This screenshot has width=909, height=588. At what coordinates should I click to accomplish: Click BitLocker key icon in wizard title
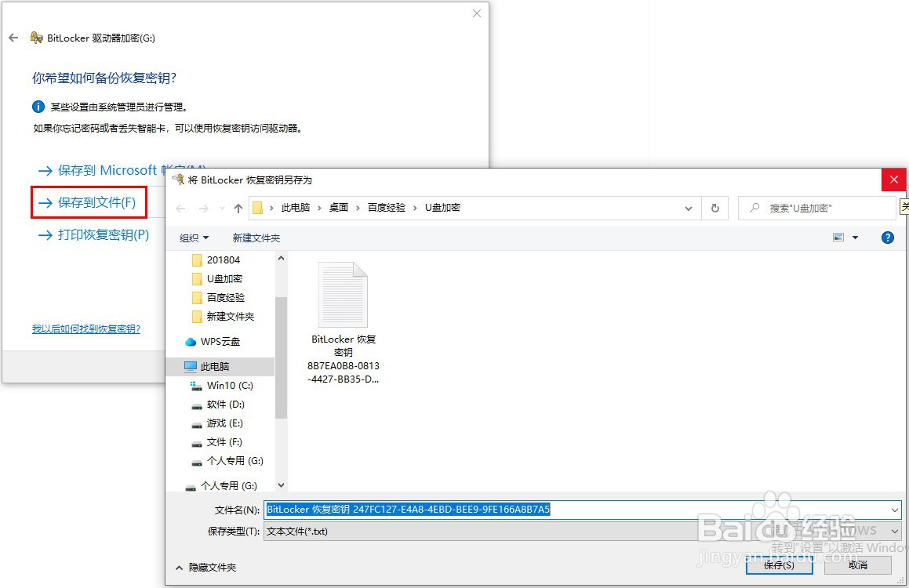tap(37, 38)
